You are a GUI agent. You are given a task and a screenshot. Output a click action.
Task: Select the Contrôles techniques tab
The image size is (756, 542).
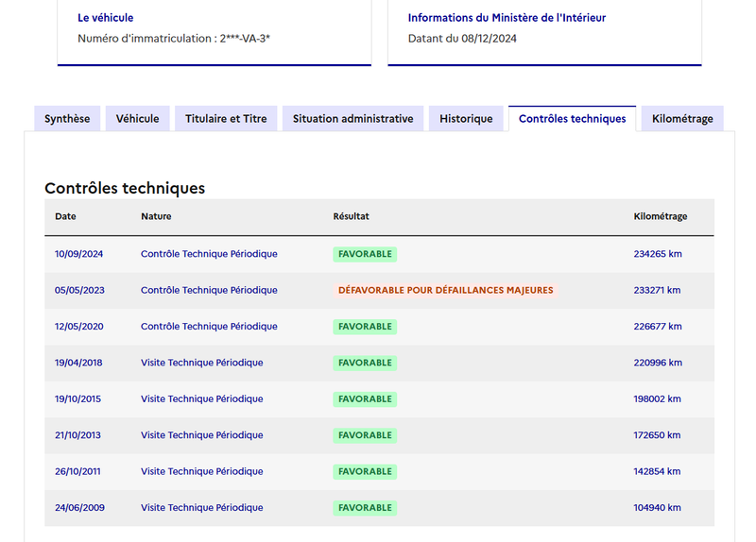[573, 119]
